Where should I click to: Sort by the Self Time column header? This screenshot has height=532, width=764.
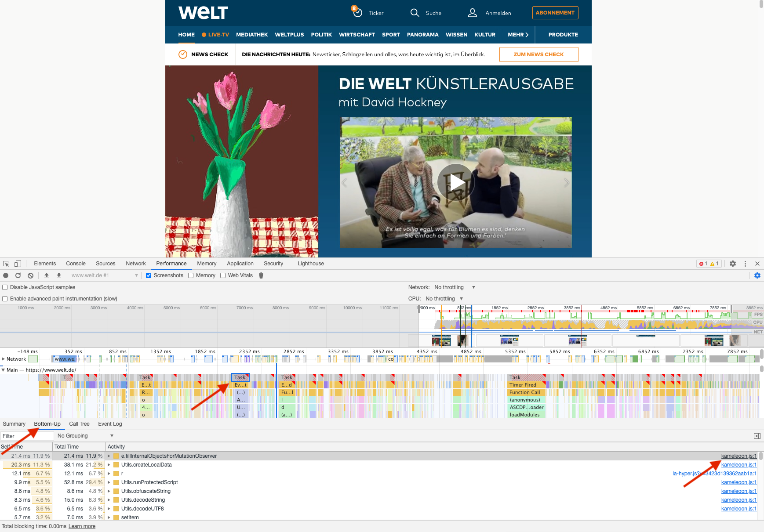26,447
